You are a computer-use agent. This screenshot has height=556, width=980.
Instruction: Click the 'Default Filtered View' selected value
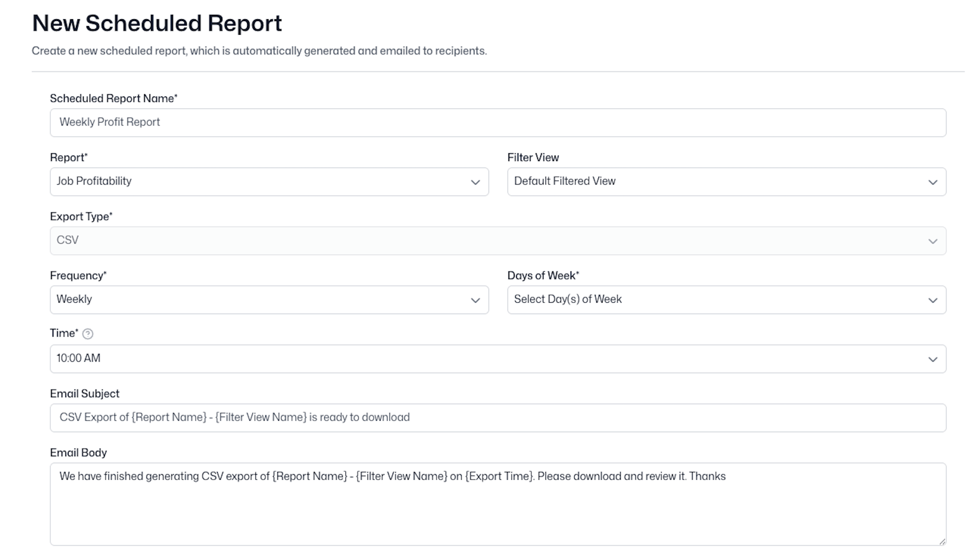[564, 181]
